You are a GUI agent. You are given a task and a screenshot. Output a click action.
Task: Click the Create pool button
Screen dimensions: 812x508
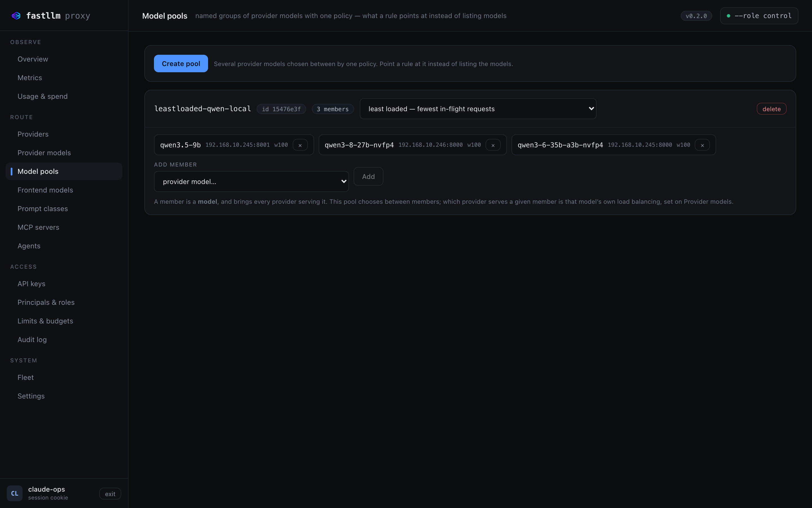pyautogui.click(x=181, y=63)
